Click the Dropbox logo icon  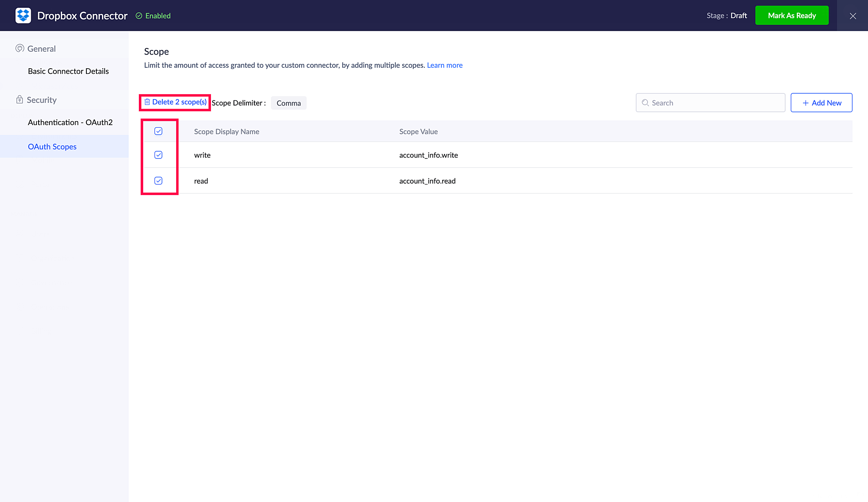(23, 16)
